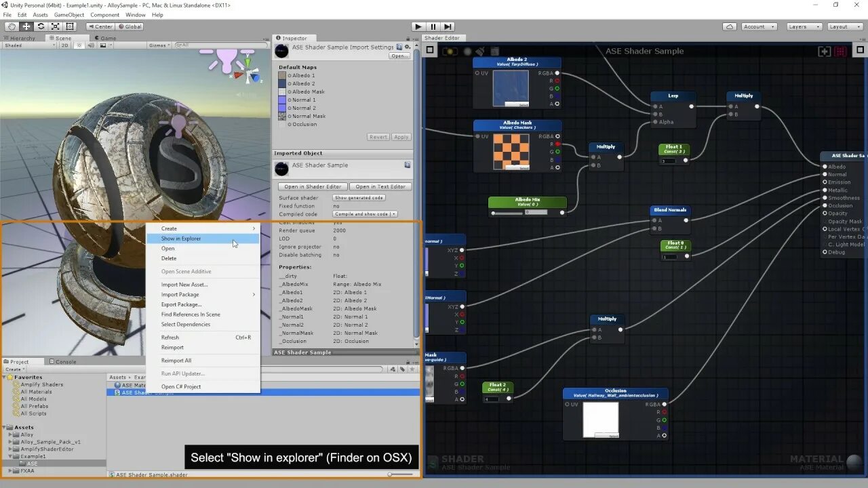Select the Rect transform tool
This screenshot has width=868, height=488.
(x=69, y=26)
